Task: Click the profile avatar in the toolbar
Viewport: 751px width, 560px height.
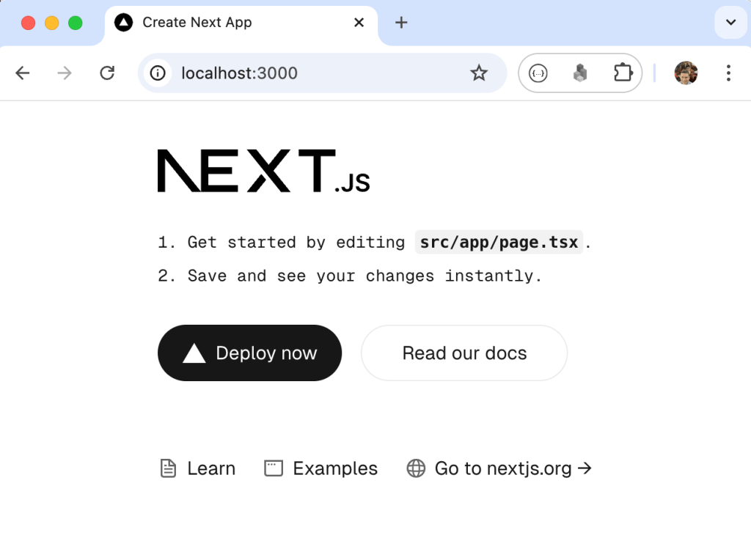Action: pyautogui.click(x=686, y=73)
